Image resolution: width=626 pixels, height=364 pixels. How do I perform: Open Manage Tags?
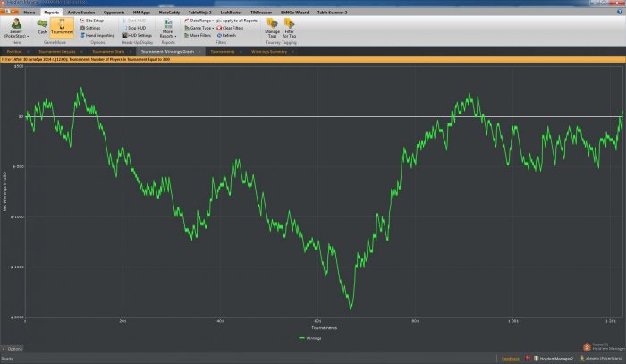(272, 29)
